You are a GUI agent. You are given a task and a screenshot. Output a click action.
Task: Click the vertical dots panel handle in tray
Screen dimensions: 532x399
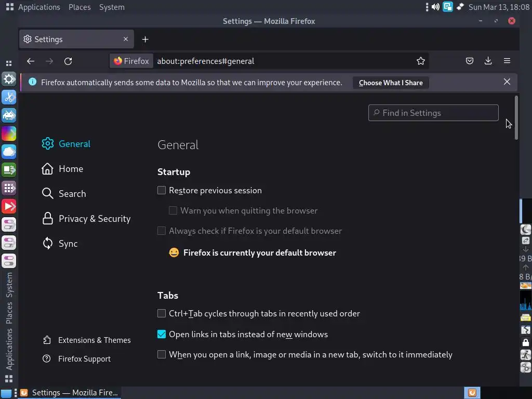(x=427, y=7)
